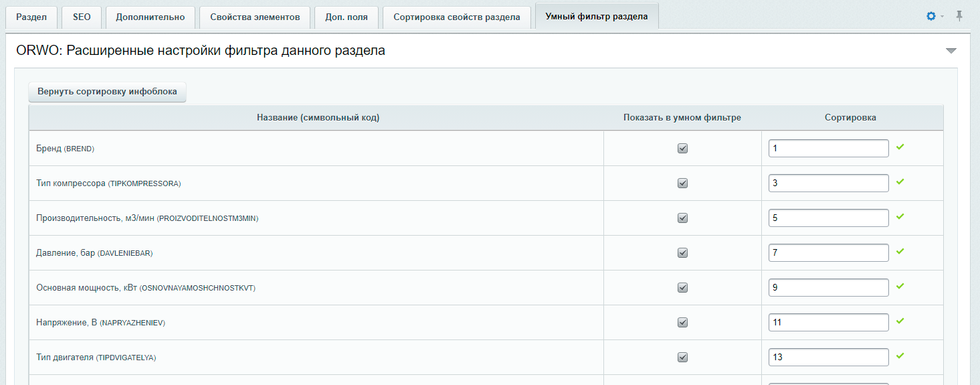980x385 pixels.
Task: Collapse the ORWO filter settings section
Action: (x=951, y=51)
